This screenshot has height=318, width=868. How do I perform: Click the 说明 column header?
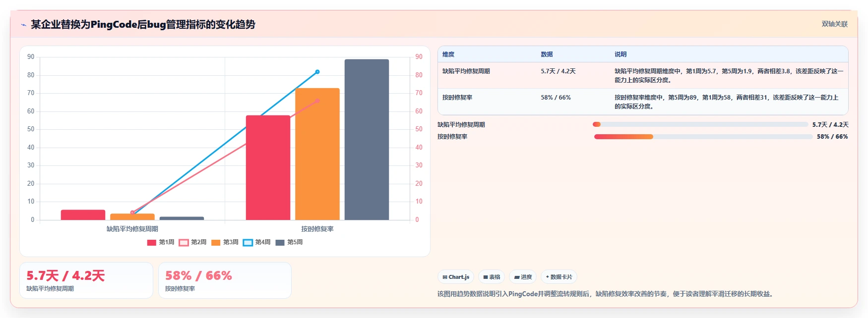[x=620, y=54]
